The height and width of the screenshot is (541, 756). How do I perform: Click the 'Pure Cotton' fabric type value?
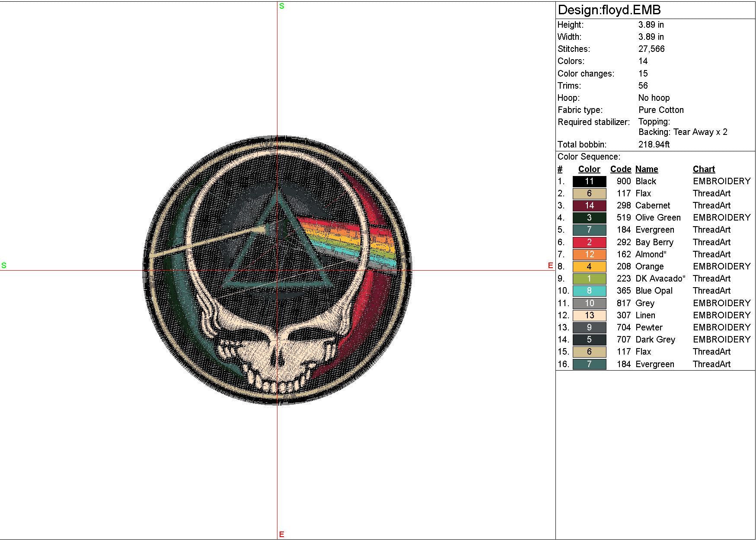point(661,110)
